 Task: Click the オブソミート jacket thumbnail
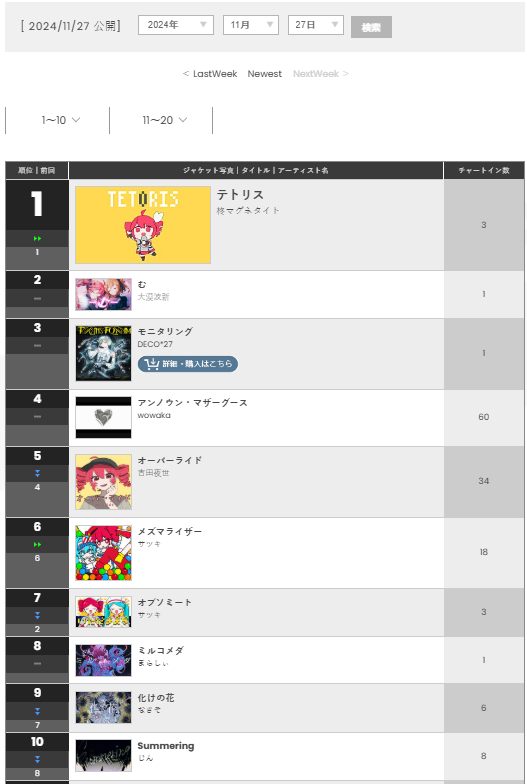pyautogui.click(x=104, y=612)
